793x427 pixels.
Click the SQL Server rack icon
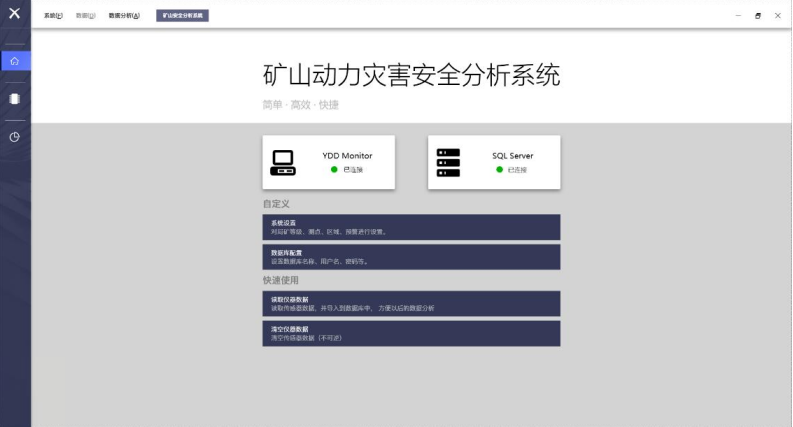pyautogui.click(x=448, y=162)
